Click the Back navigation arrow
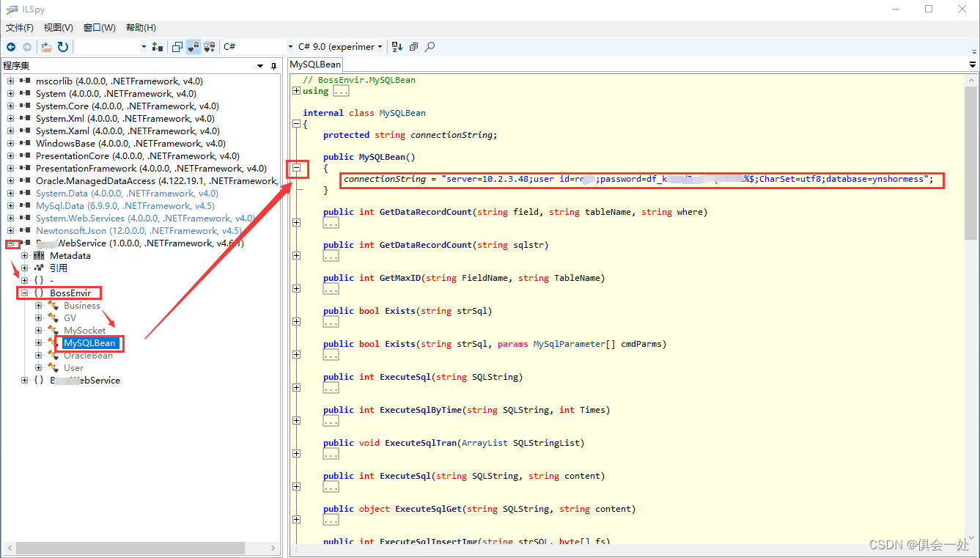 point(11,47)
